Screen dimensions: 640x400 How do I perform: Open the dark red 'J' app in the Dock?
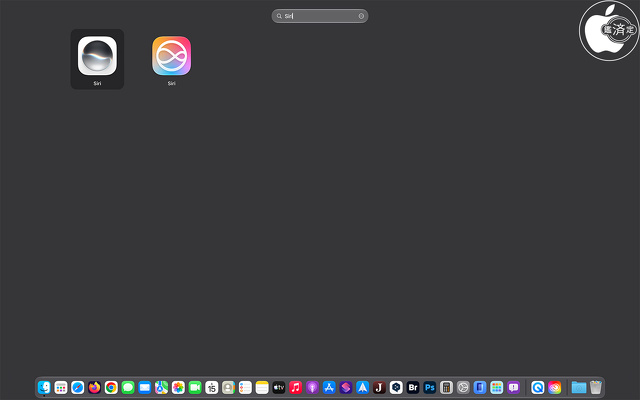pos(379,387)
